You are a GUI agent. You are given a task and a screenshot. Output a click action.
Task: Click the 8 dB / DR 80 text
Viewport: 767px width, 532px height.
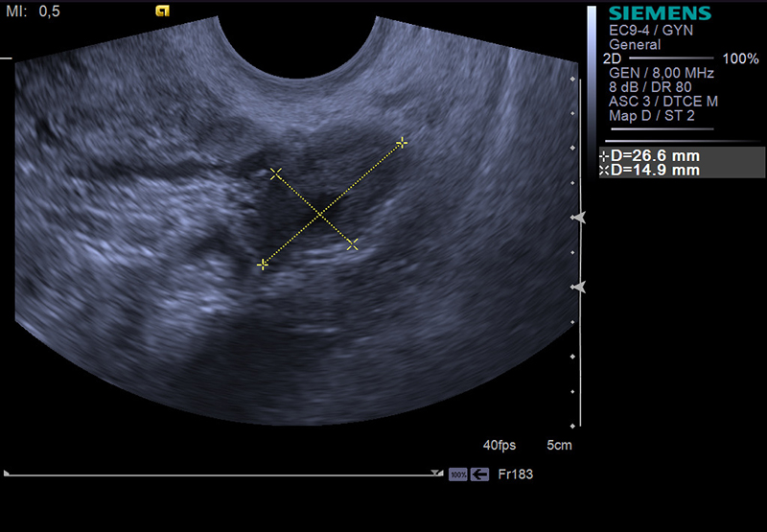[650, 87]
